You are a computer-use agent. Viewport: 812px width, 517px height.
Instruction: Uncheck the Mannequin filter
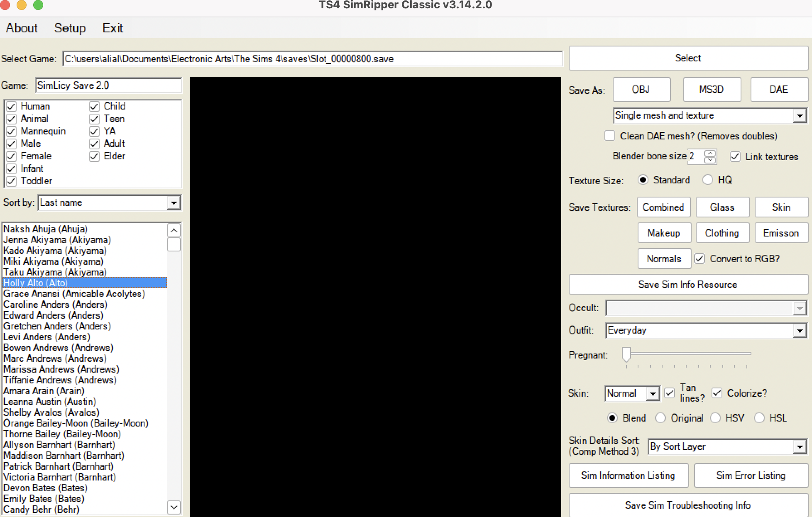coord(11,131)
